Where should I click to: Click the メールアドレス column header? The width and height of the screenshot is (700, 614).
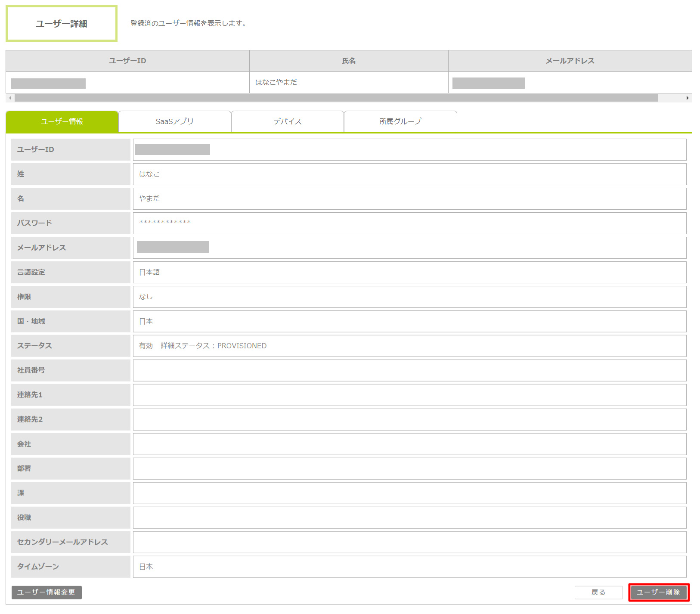pos(570,61)
